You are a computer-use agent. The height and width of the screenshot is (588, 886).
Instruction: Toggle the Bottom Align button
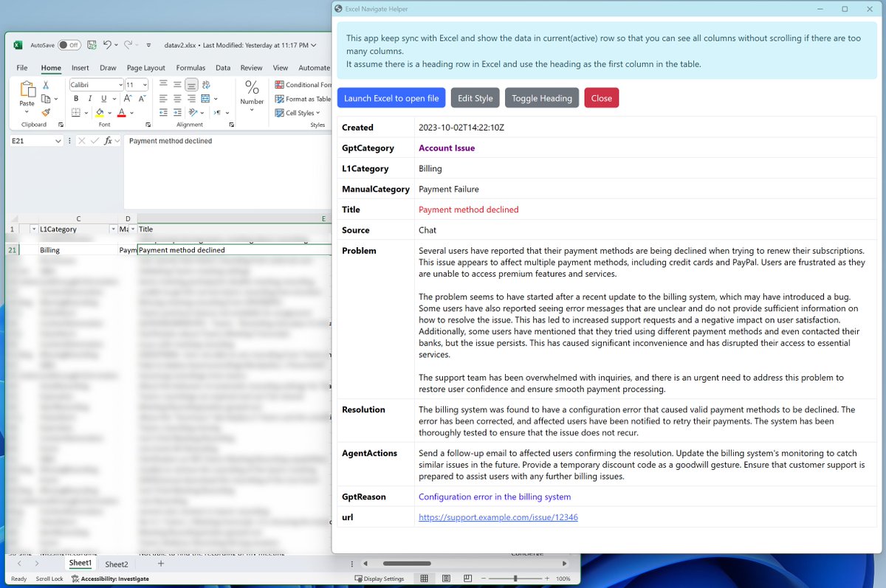[191, 85]
